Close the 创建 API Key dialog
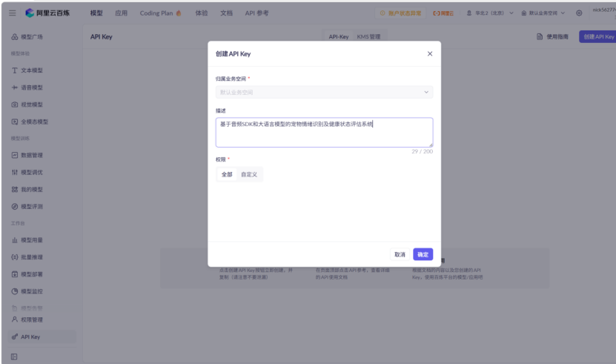Screen dimensions: 616x364 tap(430, 54)
